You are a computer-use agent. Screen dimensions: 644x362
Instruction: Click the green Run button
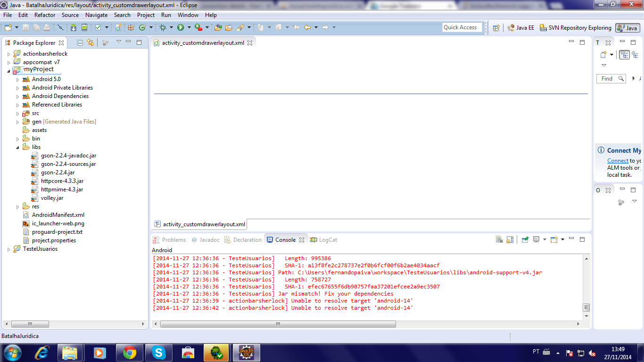point(180,27)
